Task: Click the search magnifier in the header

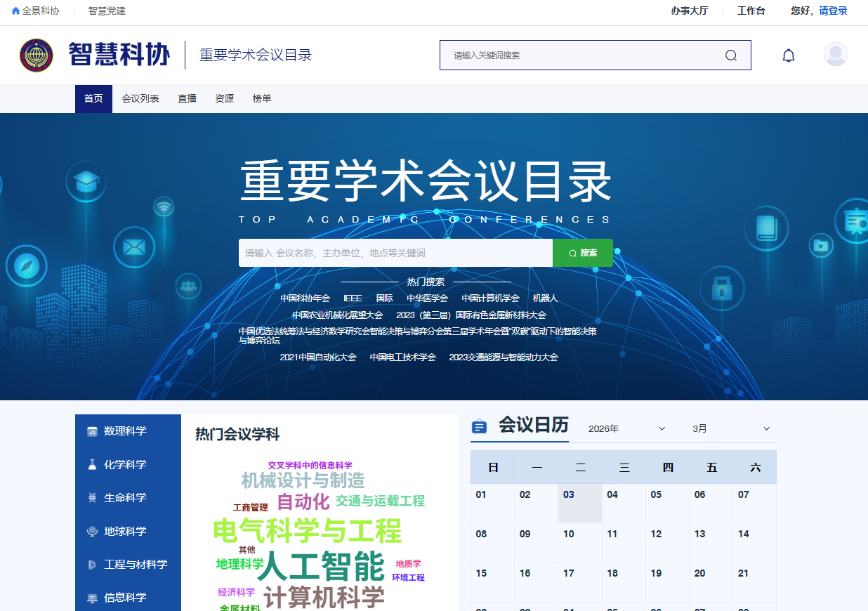Action: point(731,55)
